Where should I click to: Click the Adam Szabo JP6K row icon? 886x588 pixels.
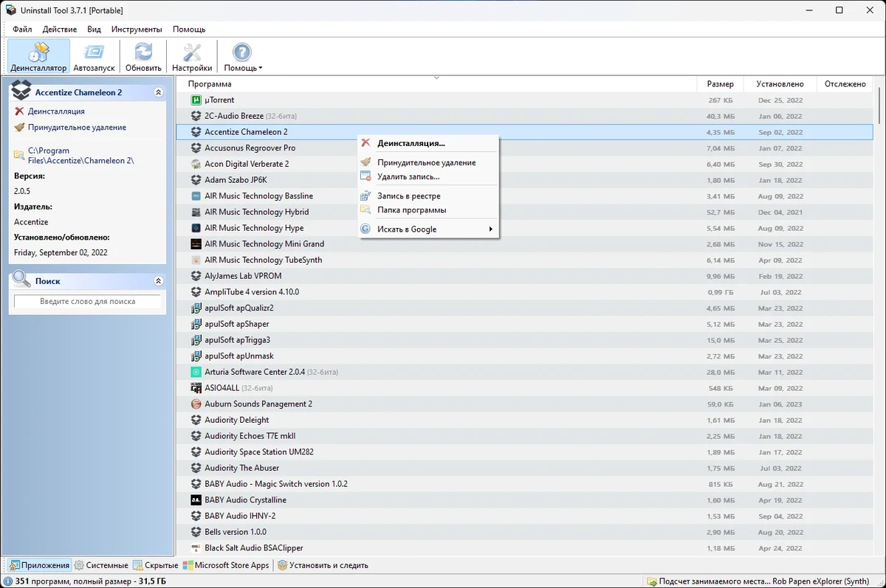196,180
